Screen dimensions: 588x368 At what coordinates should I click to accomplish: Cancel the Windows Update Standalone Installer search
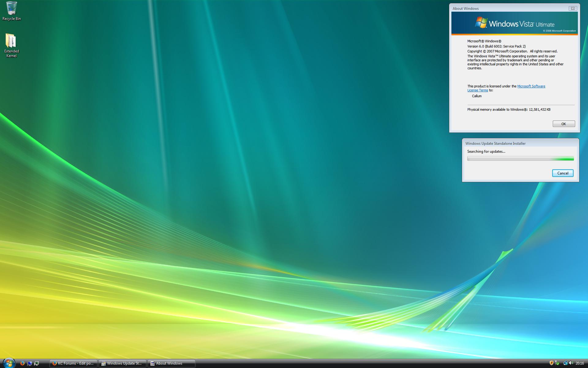pos(563,173)
